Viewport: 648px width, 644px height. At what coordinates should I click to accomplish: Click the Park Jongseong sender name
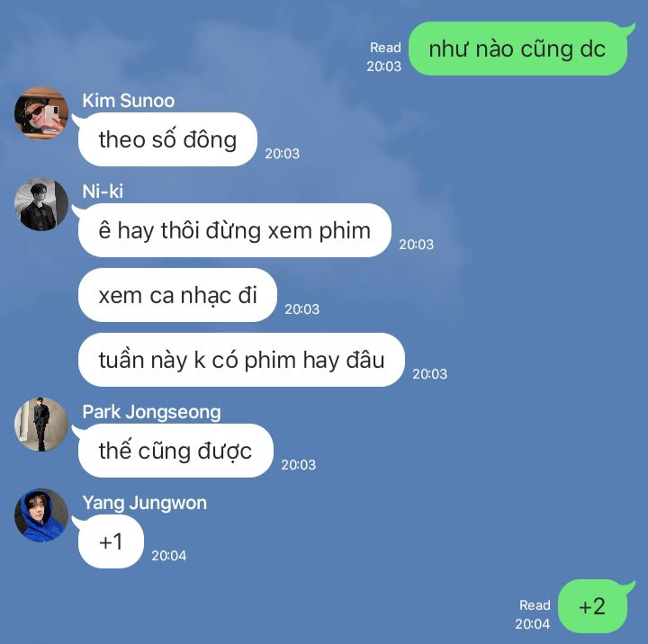click(x=152, y=412)
